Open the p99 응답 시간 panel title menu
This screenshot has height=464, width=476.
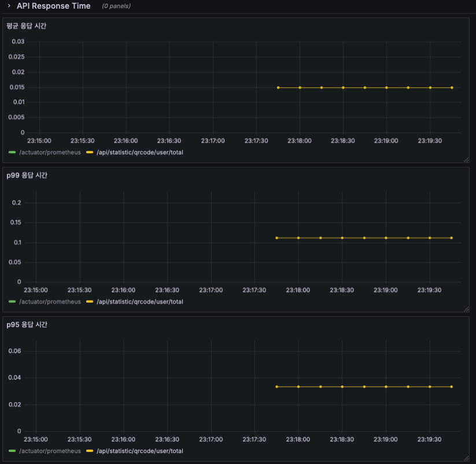tap(27, 175)
